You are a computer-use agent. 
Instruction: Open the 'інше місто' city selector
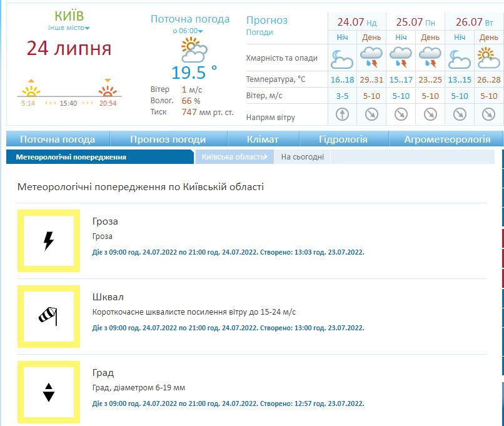coord(69,28)
